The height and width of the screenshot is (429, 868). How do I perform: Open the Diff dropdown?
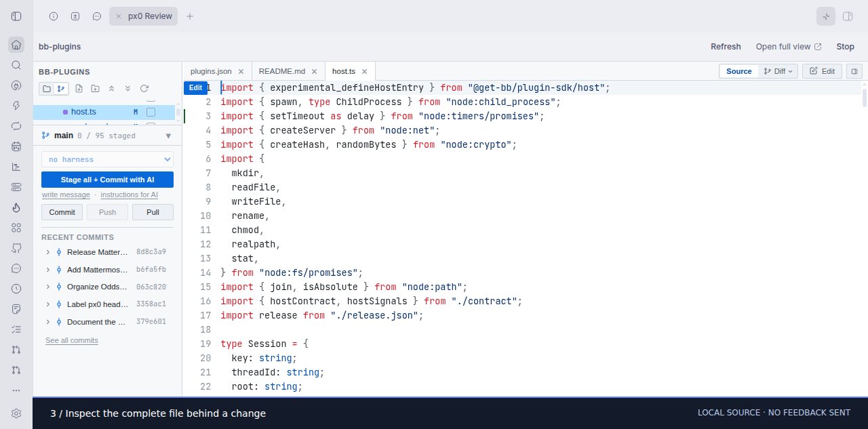[x=777, y=71]
